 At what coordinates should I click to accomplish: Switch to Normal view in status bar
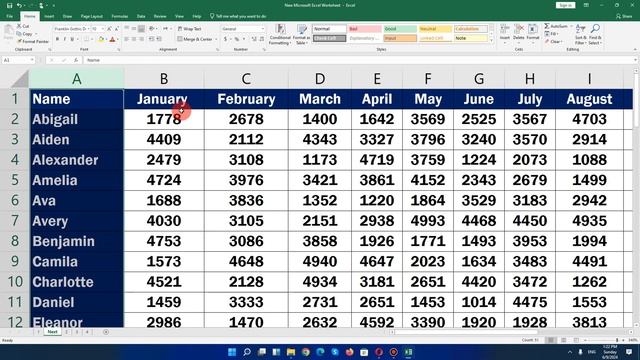tap(551, 340)
